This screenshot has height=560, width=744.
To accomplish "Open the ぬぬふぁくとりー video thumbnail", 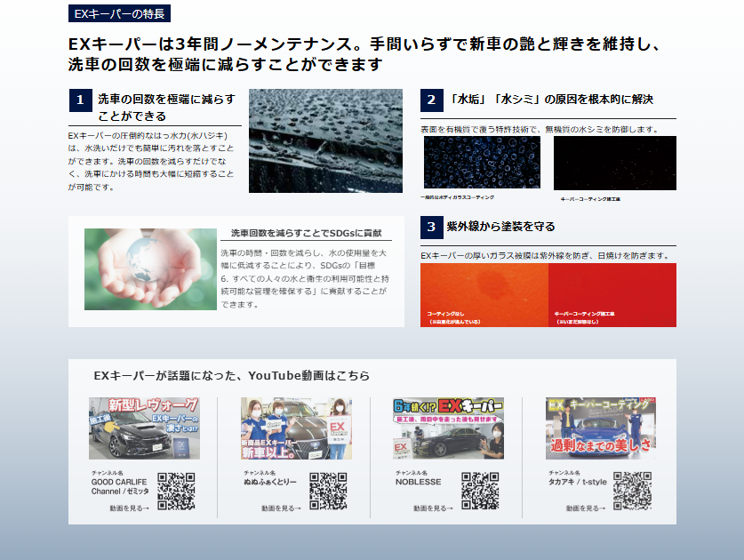I will [296, 428].
